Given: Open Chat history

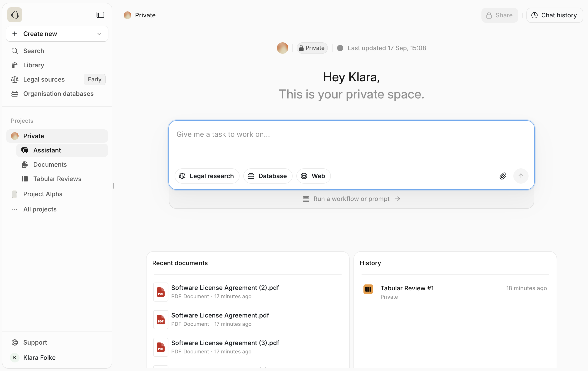Looking at the screenshot, I should point(554,15).
